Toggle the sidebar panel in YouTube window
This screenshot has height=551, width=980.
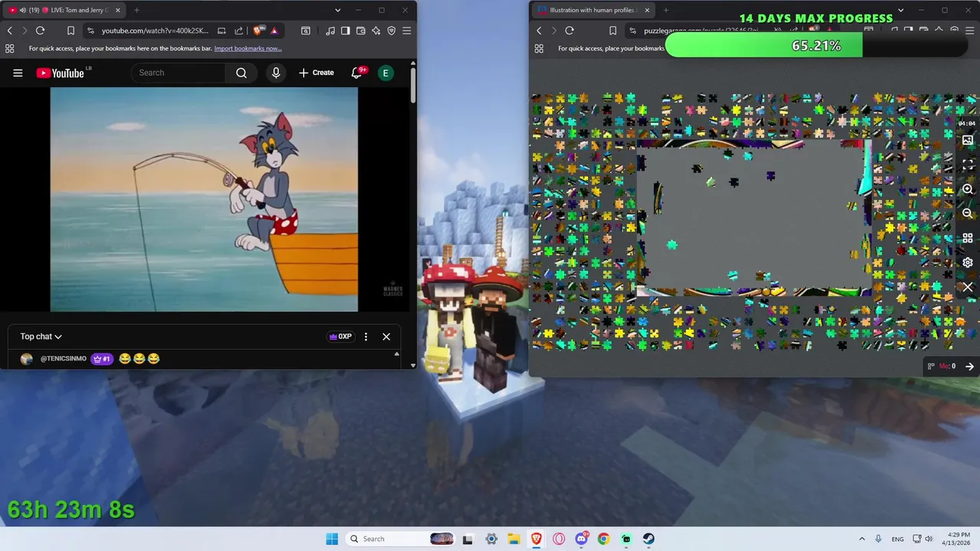point(345,31)
